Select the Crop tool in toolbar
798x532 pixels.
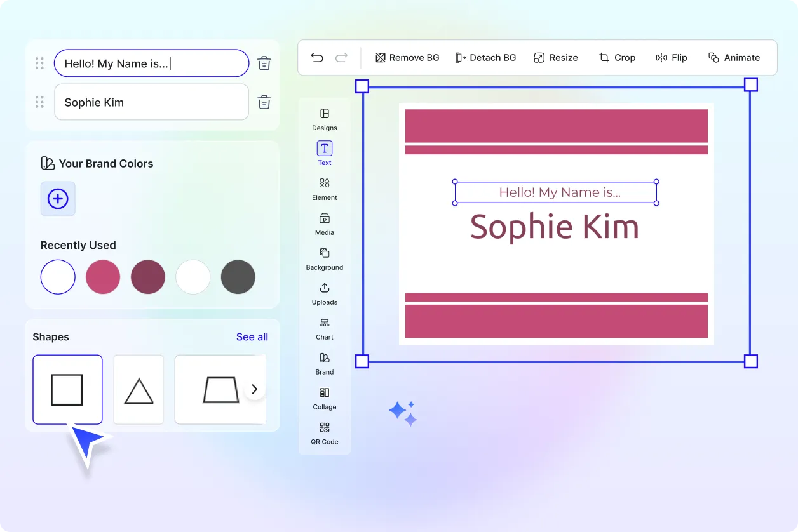pos(617,58)
